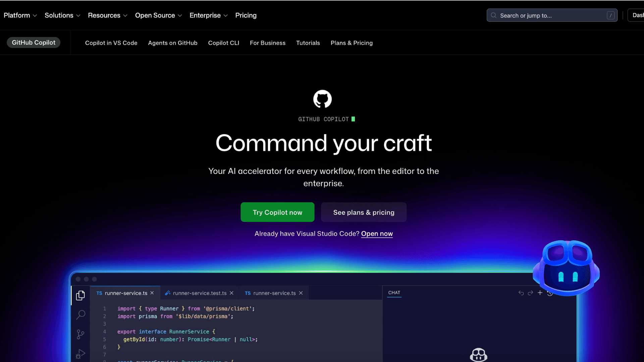Expand the Platform menu
This screenshot has height=362, width=644.
click(20, 15)
